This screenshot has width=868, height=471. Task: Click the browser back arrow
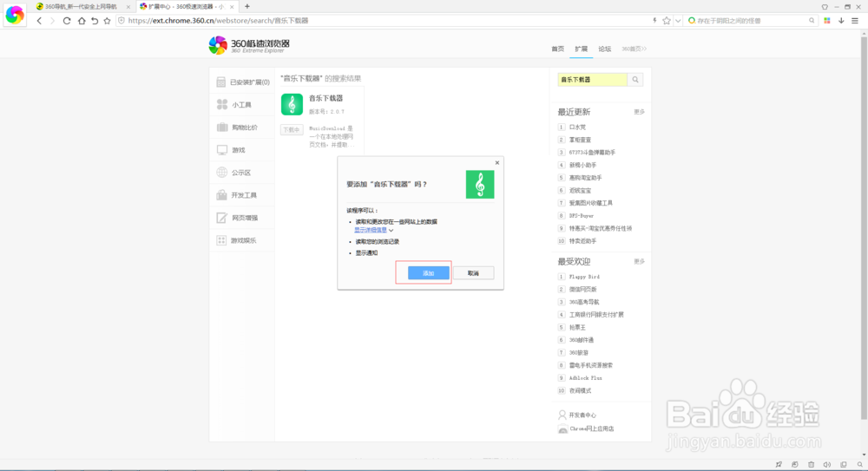[39, 21]
